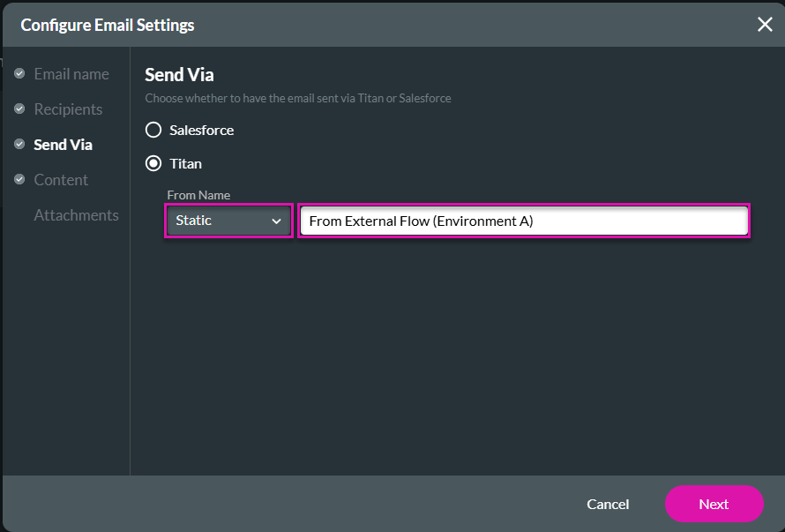Viewport: 785px width, 532px height.
Task: Select the Send Via step in sidebar
Action: [x=63, y=145]
